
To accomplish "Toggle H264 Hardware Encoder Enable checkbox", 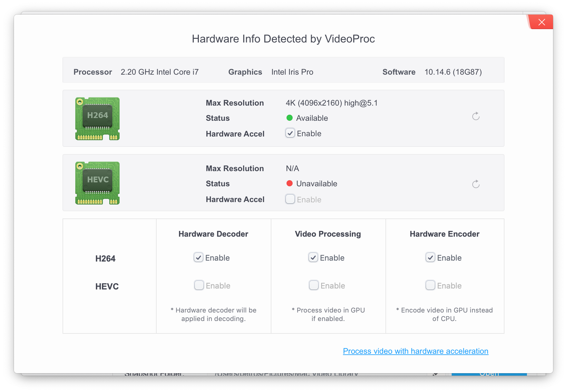I will click(430, 258).
